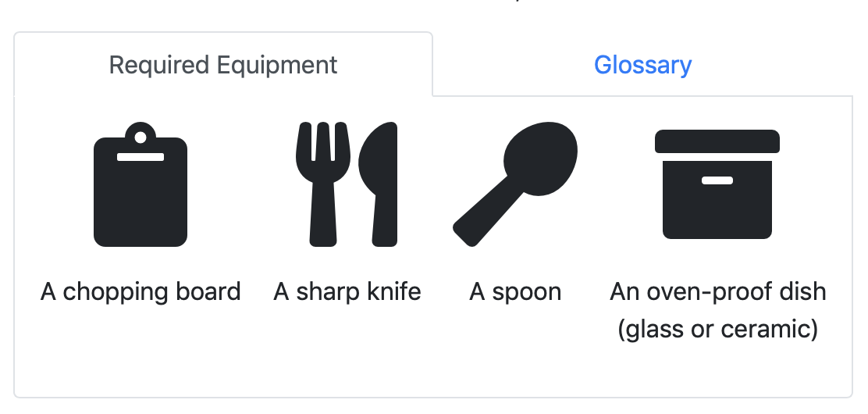This screenshot has width=868, height=414.
Task: Click the knife icon beside the fork
Action: [x=379, y=184]
